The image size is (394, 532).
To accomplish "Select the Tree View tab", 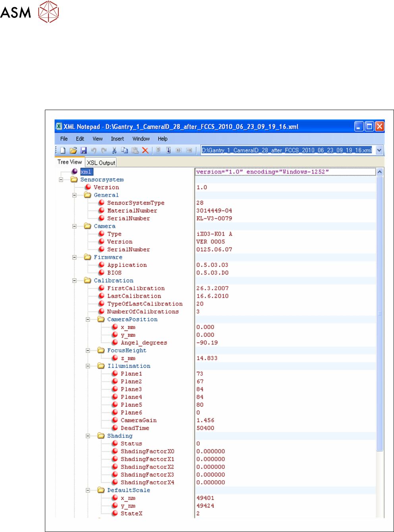I will (70, 162).
